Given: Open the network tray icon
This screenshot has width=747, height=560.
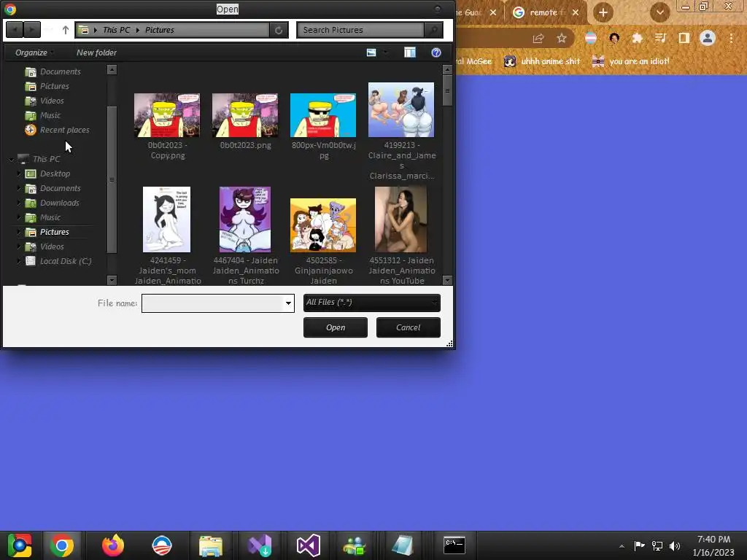Looking at the screenshot, I should click(x=657, y=545).
